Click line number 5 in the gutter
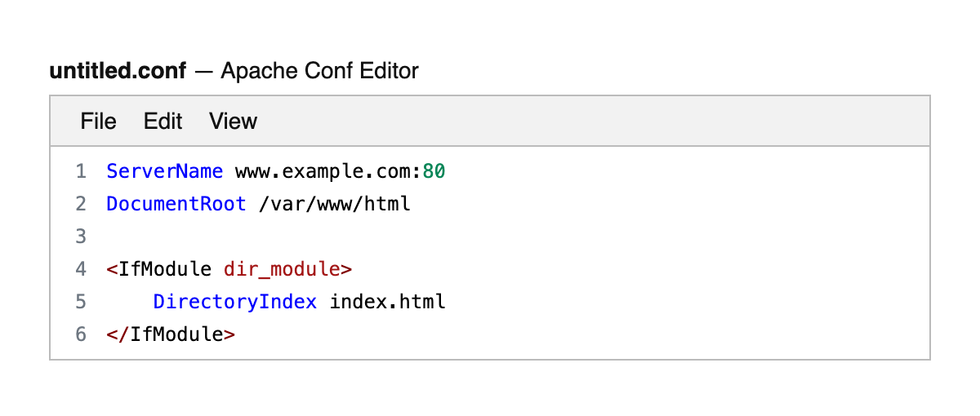Screen dimensions: 980x416 pos(80,302)
